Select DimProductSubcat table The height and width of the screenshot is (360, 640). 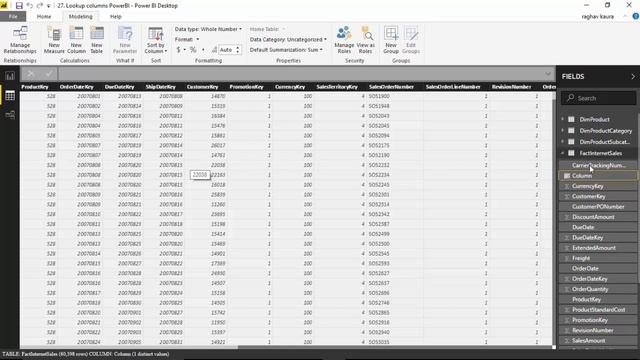(x=604, y=142)
